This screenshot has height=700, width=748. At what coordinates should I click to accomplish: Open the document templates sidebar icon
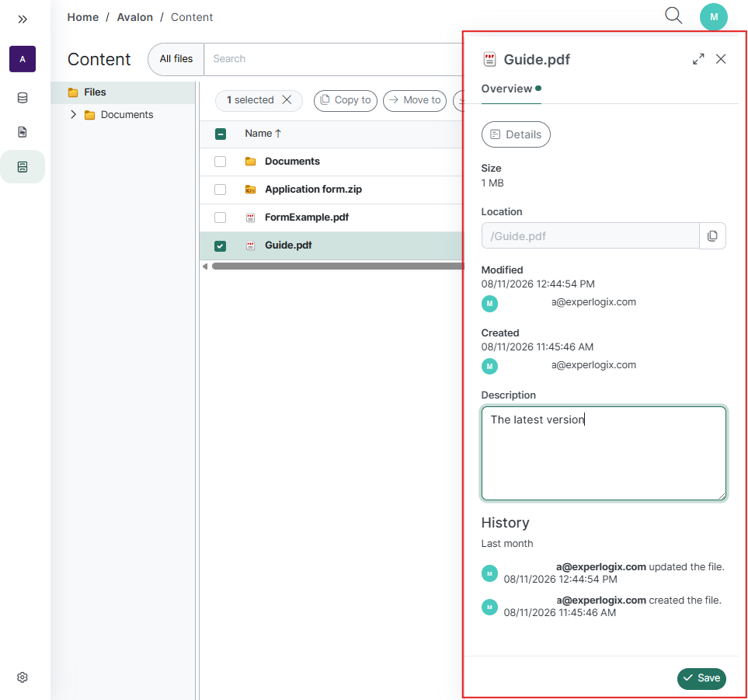pos(23,132)
